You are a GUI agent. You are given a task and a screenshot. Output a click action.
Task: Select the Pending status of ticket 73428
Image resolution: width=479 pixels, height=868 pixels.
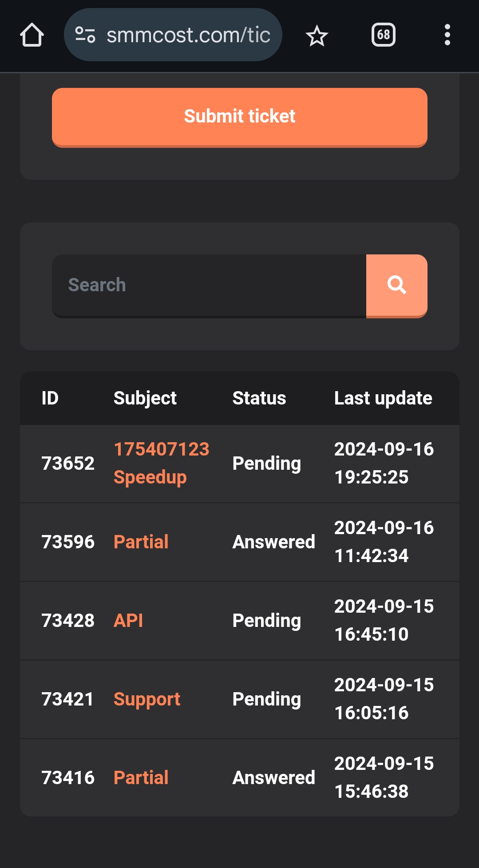pyautogui.click(x=267, y=621)
